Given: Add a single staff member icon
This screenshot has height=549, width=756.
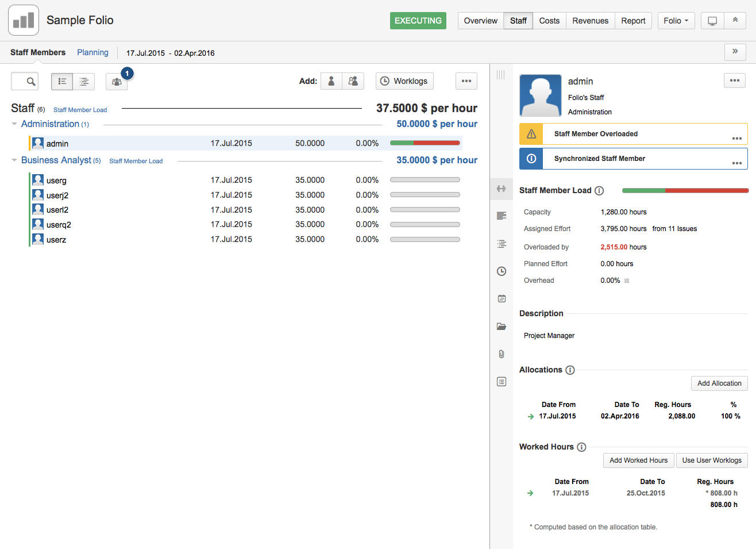Looking at the screenshot, I should [x=331, y=82].
